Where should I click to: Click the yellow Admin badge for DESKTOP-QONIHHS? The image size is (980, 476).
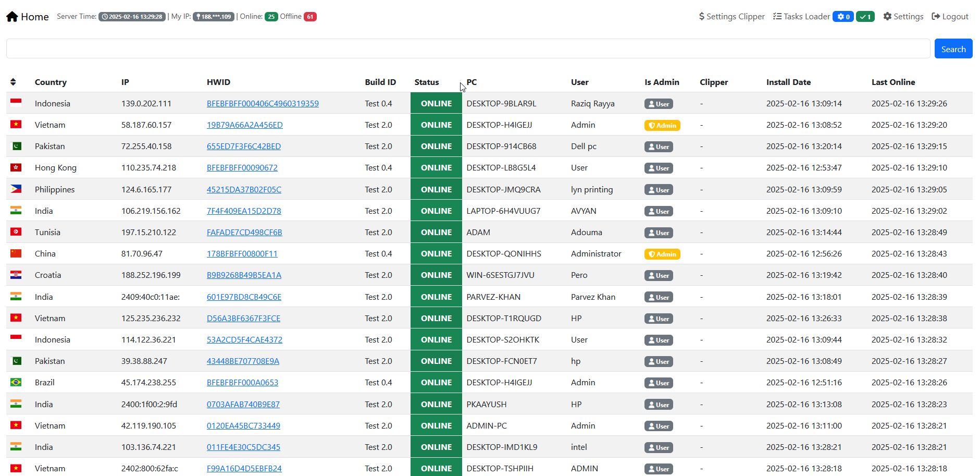point(662,254)
